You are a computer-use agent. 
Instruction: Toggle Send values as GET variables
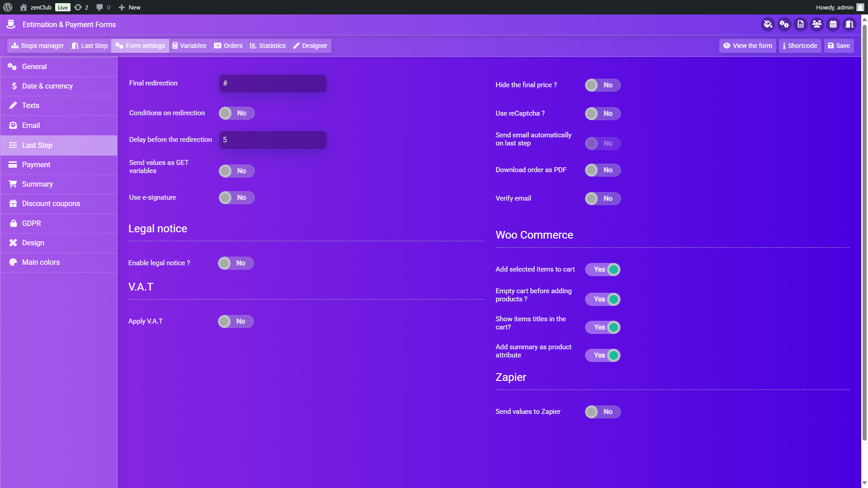[236, 171]
